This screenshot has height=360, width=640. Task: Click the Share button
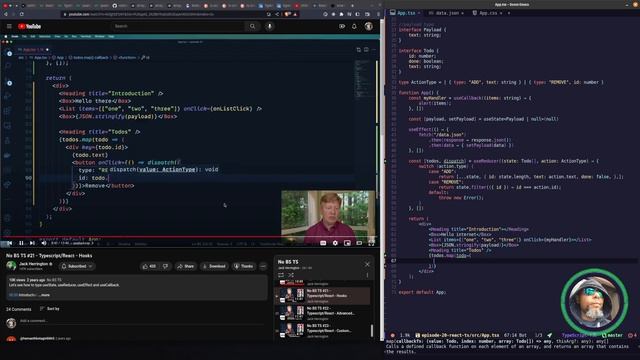pyautogui.click(x=186, y=266)
